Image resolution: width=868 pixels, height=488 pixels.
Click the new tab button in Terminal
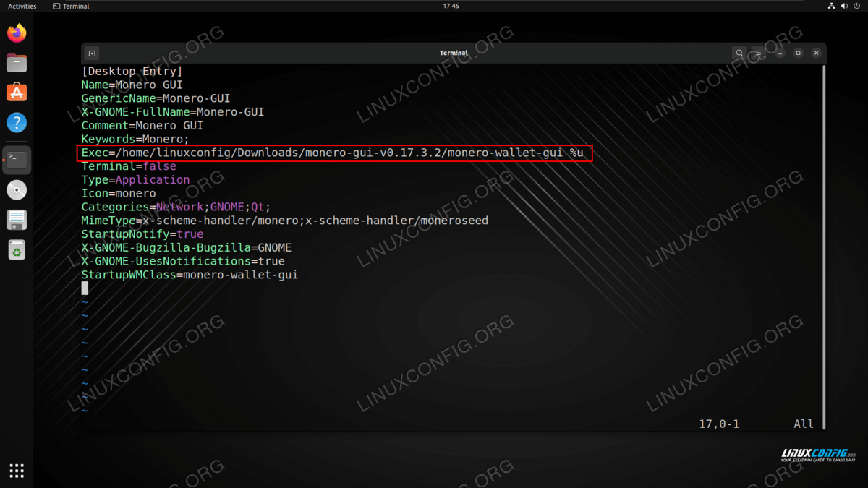(92, 53)
